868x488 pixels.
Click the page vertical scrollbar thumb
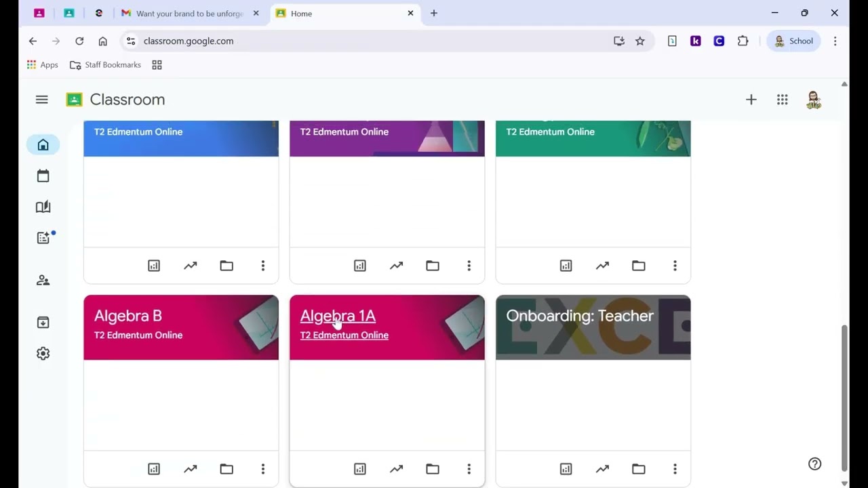pos(844,398)
